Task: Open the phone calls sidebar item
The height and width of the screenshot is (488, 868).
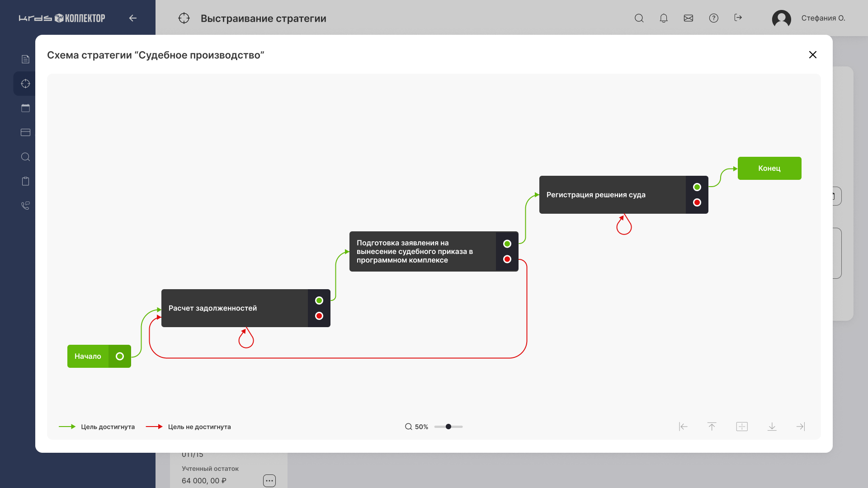Action: (x=26, y=206)
